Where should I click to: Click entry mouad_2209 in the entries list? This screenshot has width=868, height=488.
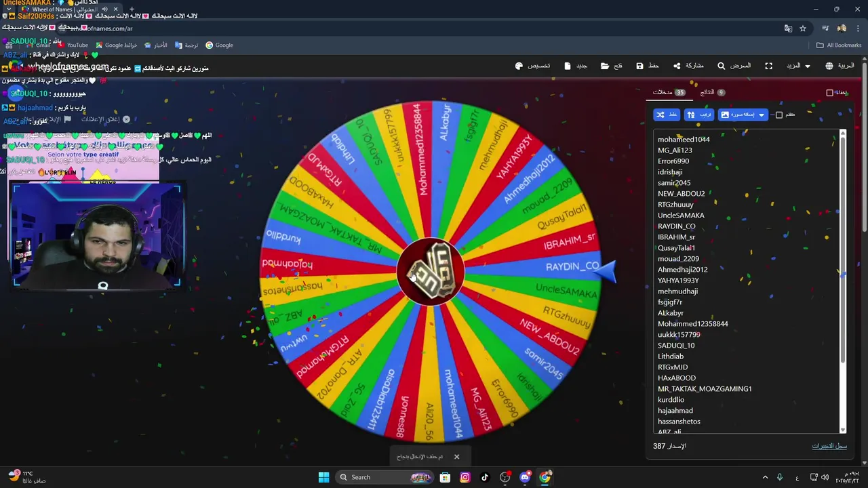click(678, 259)
